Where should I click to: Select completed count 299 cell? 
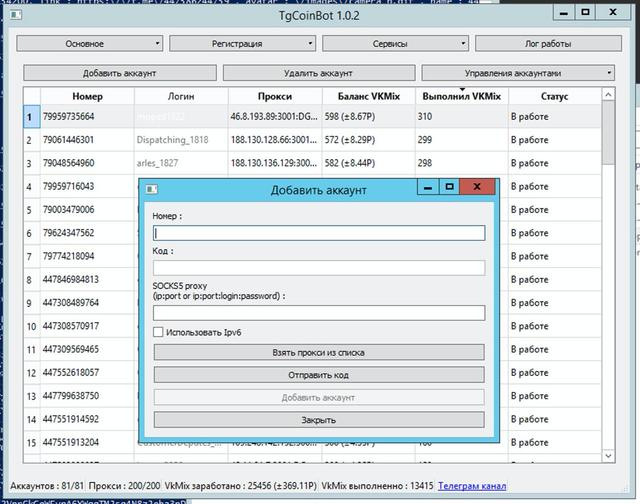tap(462, 140)
